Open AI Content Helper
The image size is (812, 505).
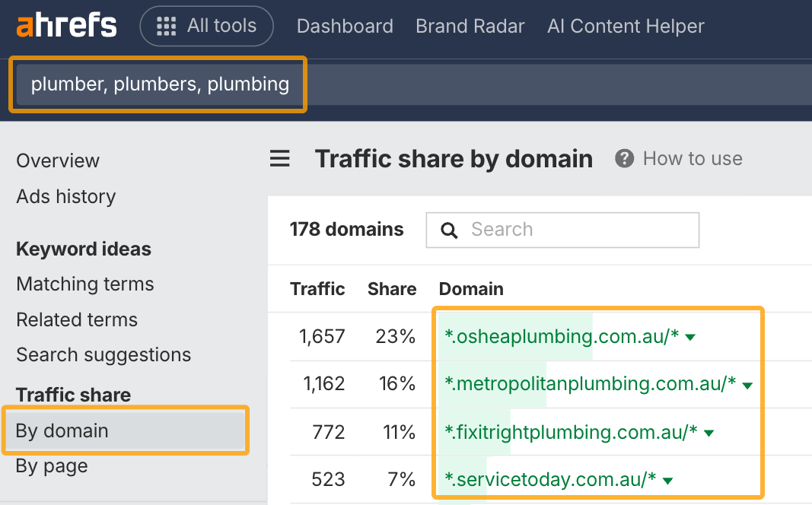(626, 26)
